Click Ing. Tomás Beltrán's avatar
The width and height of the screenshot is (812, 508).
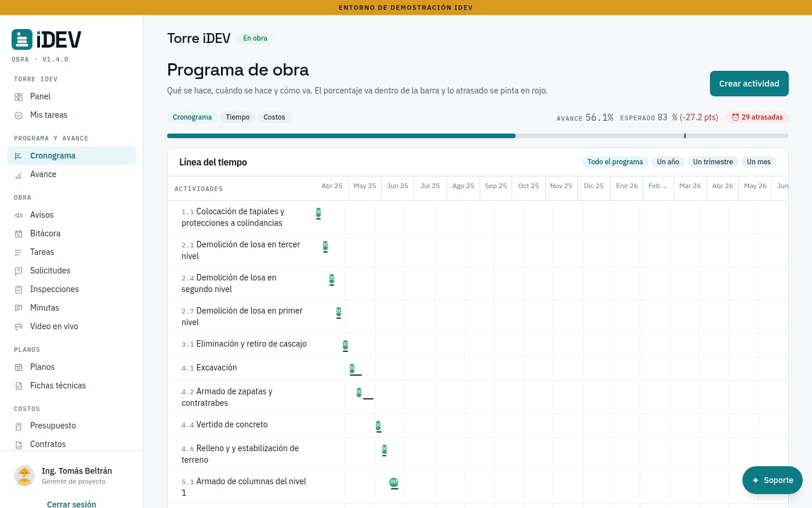(24, 475)
